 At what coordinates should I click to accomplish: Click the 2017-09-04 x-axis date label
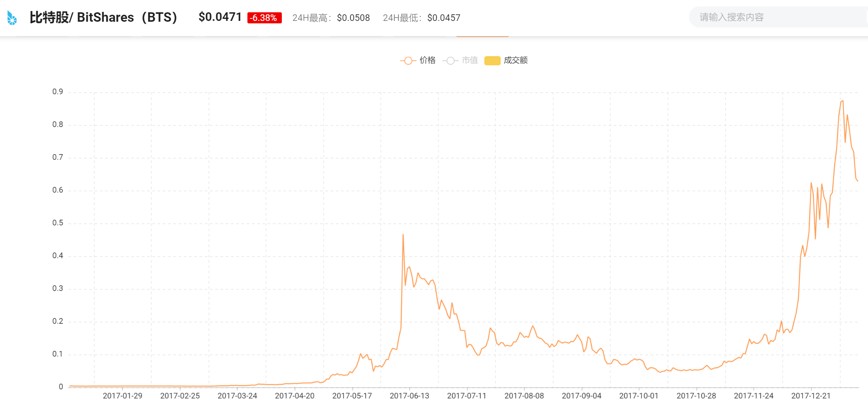pyautogui.click(x=581, y=396)
